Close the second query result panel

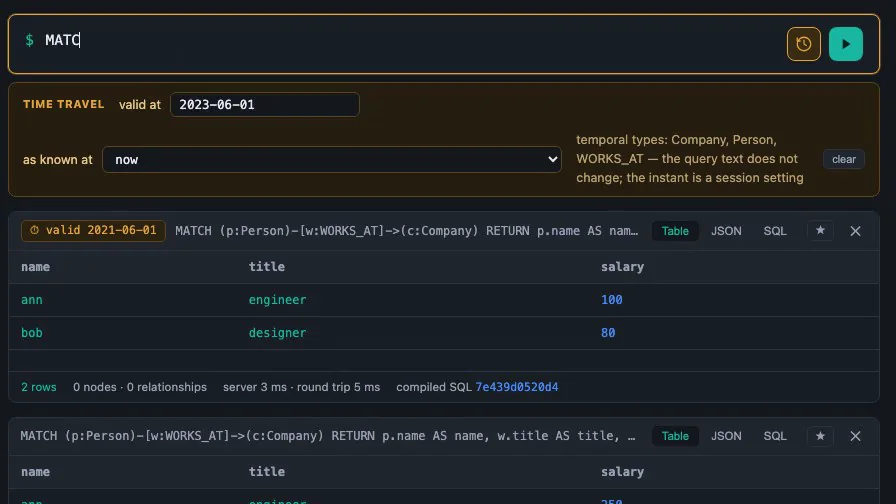point(855,436)
